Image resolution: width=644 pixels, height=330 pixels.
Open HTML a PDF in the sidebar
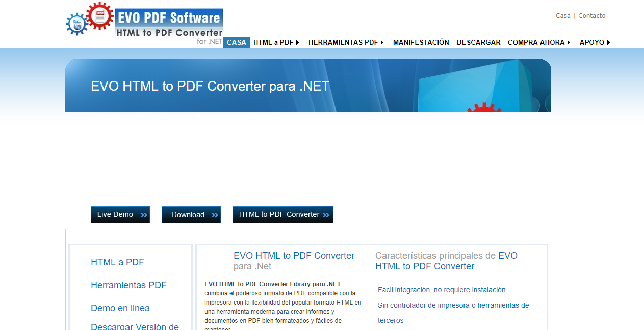117,262
